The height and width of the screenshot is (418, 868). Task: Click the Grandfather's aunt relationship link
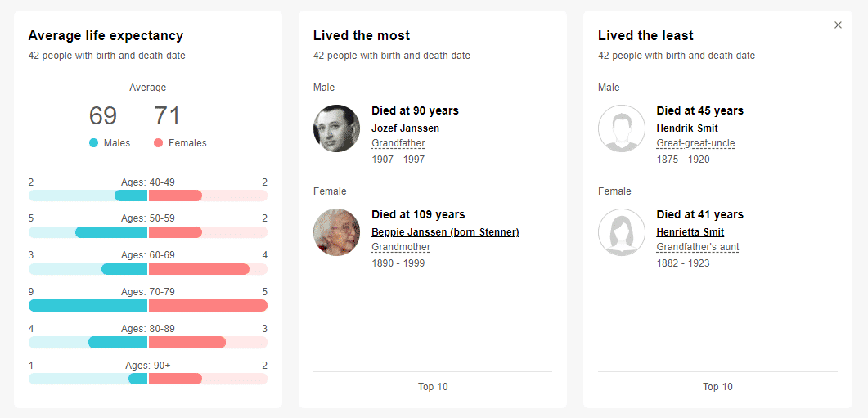[x=698, y=247]
